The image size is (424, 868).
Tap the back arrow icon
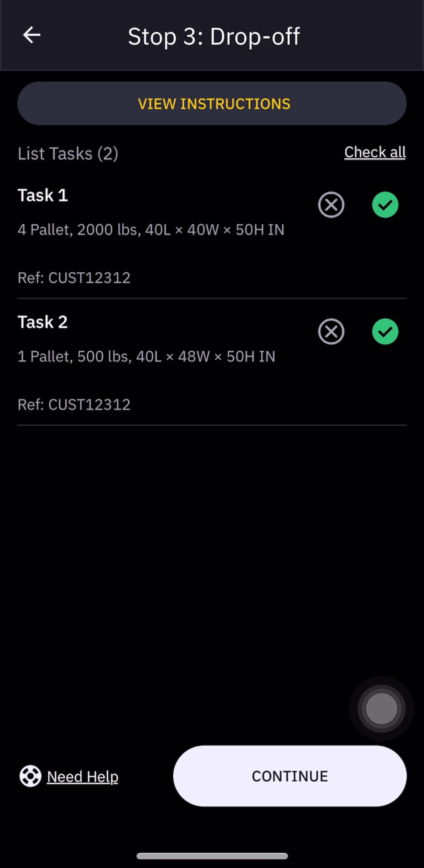click(x=32, y=35)
